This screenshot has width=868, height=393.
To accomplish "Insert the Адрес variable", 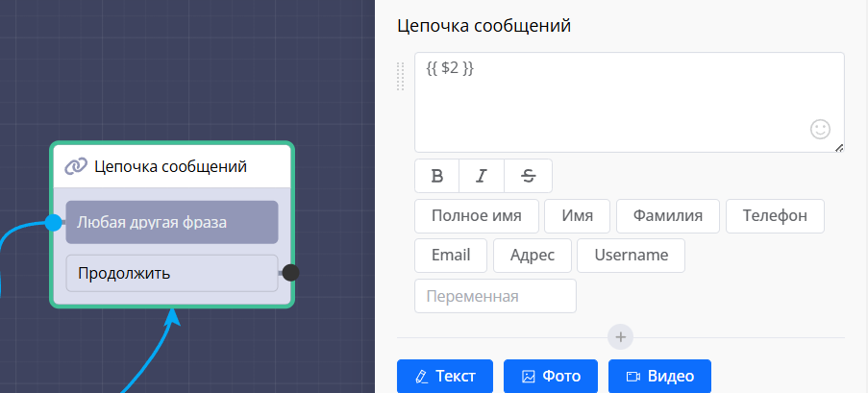I will 533,256.
